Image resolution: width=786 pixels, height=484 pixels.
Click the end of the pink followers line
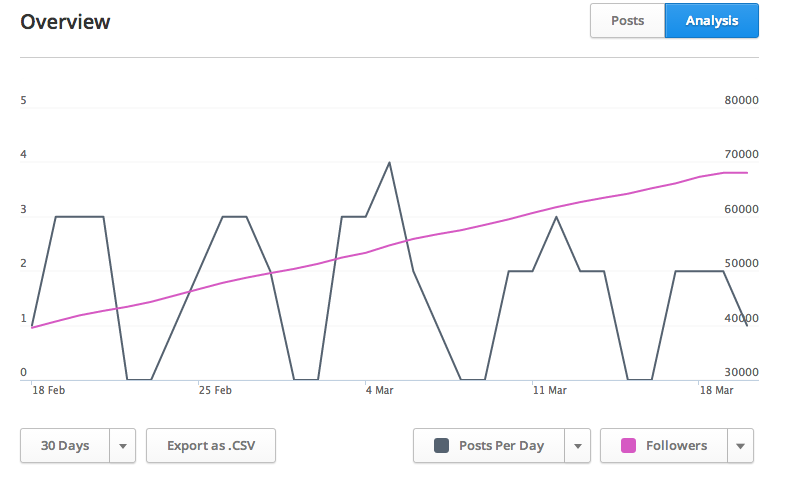pyautogui.click(x=747, y=173)
